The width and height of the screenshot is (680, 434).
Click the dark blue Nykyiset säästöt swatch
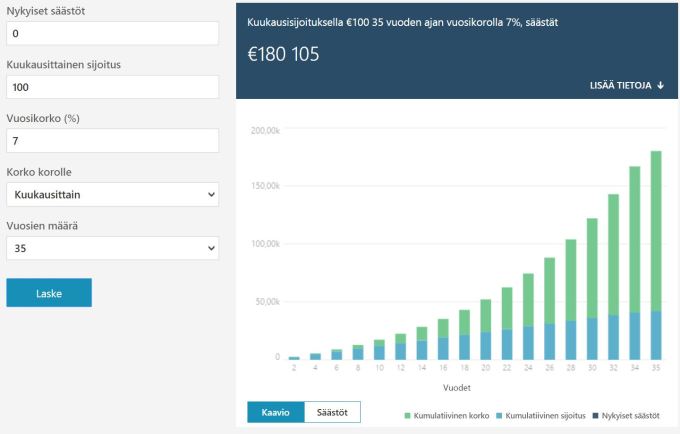(x=597, y=414)
